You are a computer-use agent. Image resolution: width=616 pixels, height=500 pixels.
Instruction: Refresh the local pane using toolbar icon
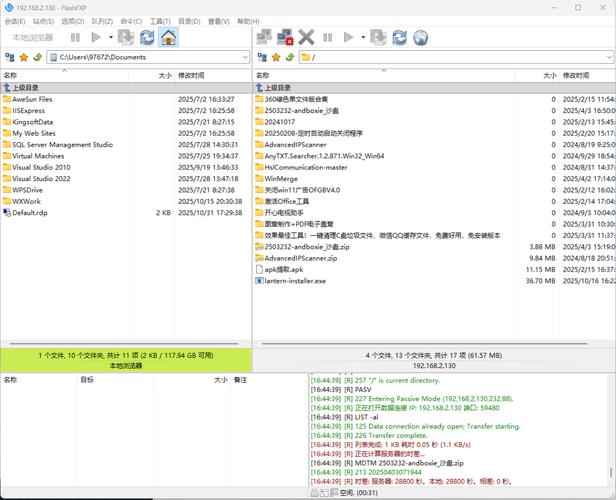point(147,38)
